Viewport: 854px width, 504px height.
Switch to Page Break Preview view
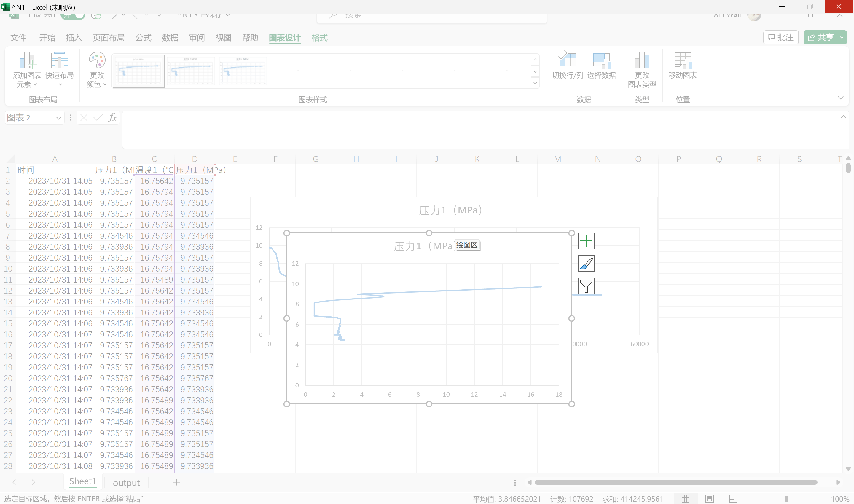[x=733, y=499]
